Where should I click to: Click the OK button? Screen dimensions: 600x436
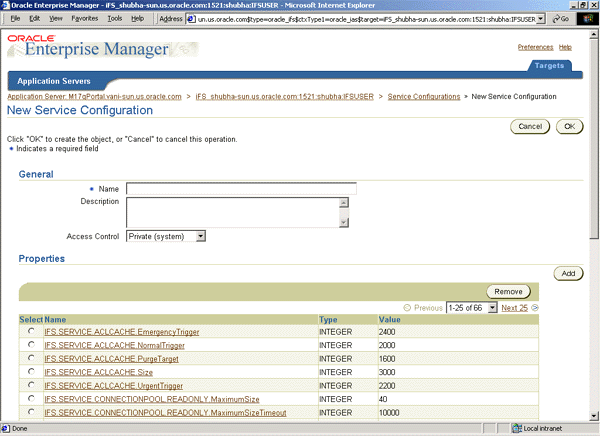(x=569, y=127)
